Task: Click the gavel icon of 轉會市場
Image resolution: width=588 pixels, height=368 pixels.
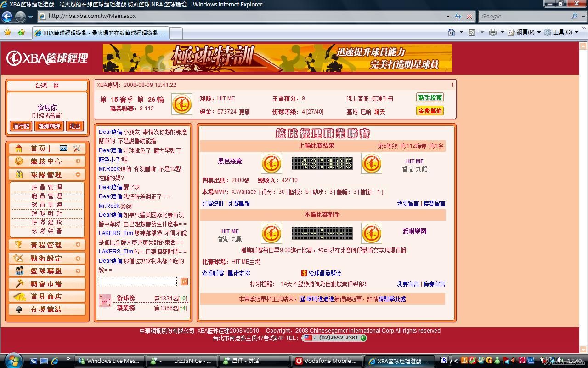Action: coord(19,283)
